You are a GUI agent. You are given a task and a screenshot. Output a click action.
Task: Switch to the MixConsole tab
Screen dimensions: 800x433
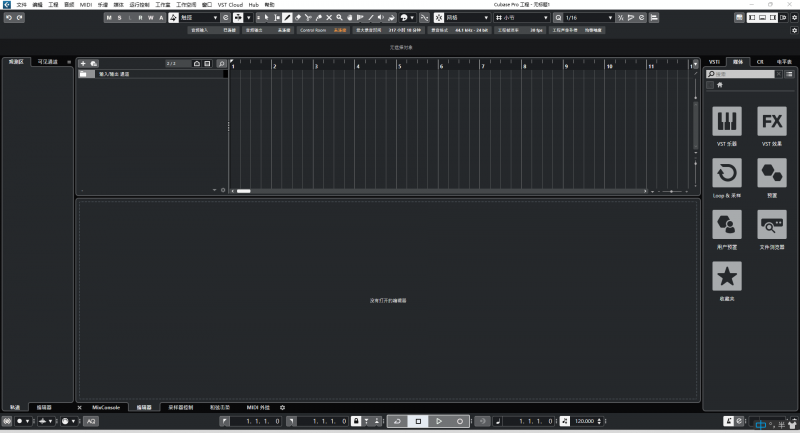106,407
